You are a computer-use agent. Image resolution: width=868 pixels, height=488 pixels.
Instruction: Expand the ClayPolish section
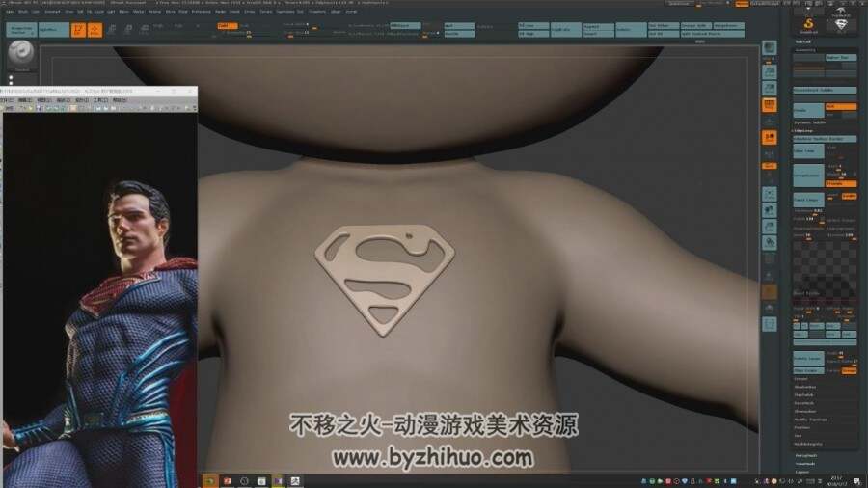pyautogui.click(x=803, y=395)
